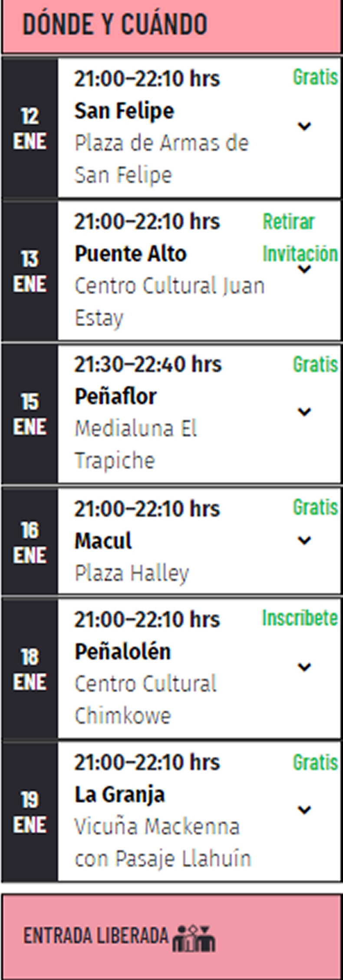Expand the Puente Alto event chevron
This screenshot has width=343, height=980.
pyautogui.click(x=304, y=269)
